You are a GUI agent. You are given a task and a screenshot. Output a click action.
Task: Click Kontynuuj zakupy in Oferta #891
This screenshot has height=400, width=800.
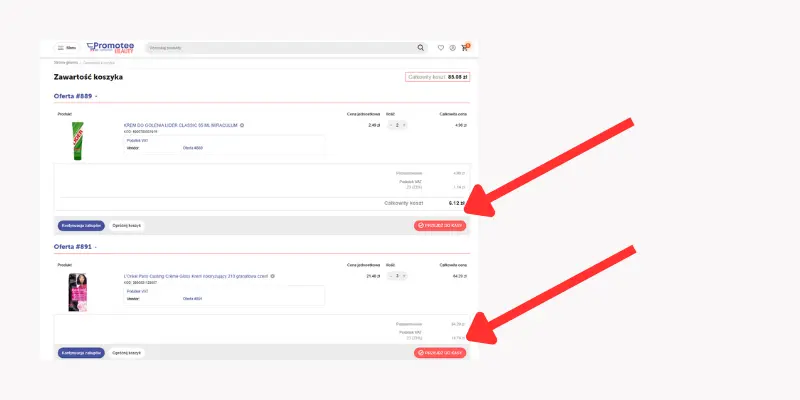click(x=80, y=352)
